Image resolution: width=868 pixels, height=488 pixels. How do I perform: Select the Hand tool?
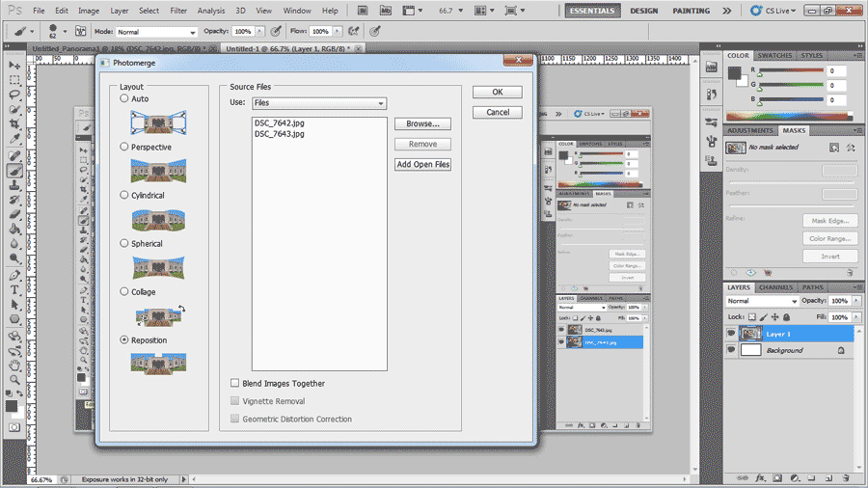click(14, 366)
